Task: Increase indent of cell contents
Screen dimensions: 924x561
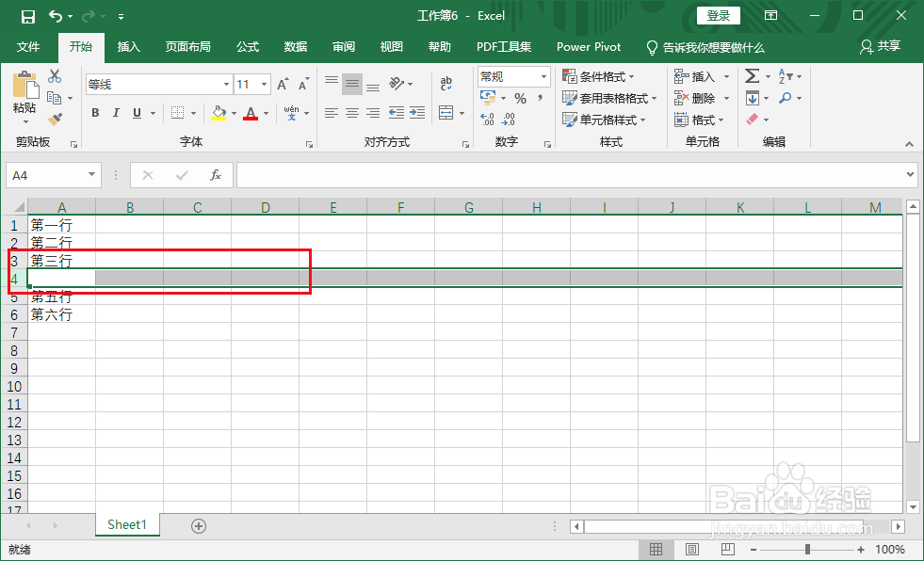Action: coord(417,112)
